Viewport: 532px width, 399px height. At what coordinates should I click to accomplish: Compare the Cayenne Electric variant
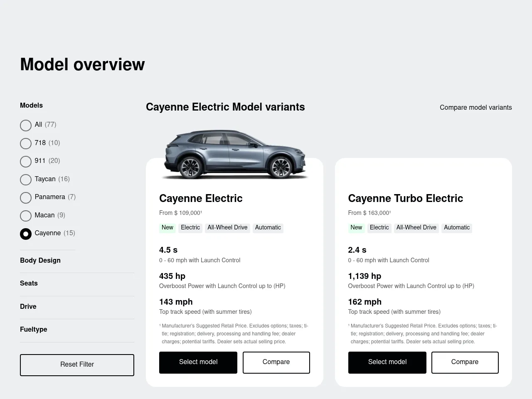click(276, 362)
